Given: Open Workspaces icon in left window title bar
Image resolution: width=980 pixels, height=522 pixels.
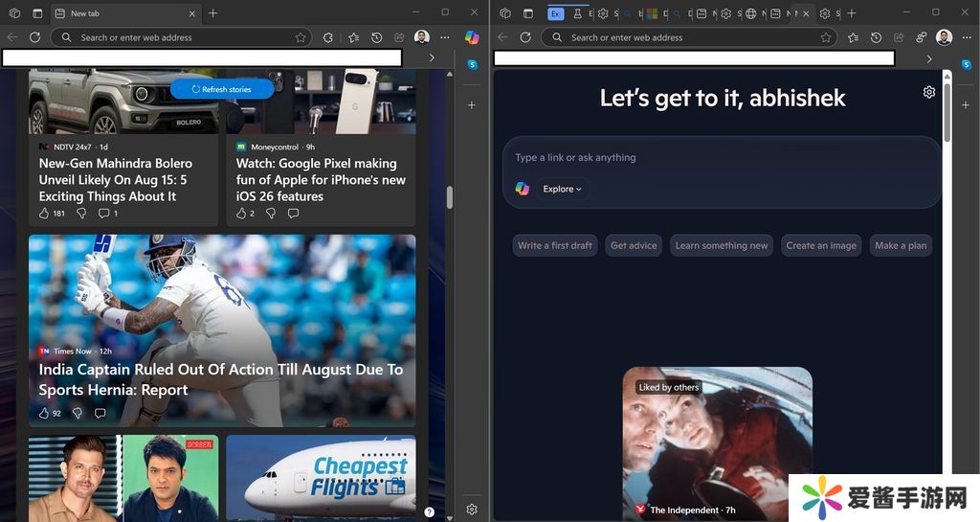Looking at the screenshot, I should [x=14, y=13].
